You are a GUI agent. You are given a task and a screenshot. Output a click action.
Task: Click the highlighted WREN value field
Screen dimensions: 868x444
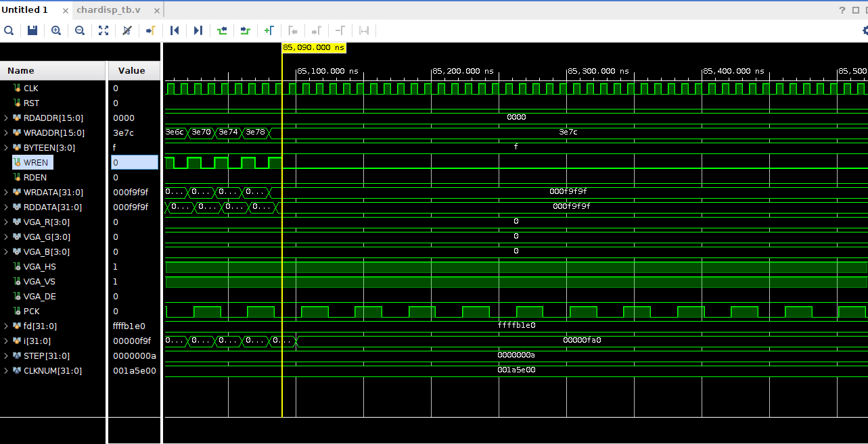pos(135,162)
